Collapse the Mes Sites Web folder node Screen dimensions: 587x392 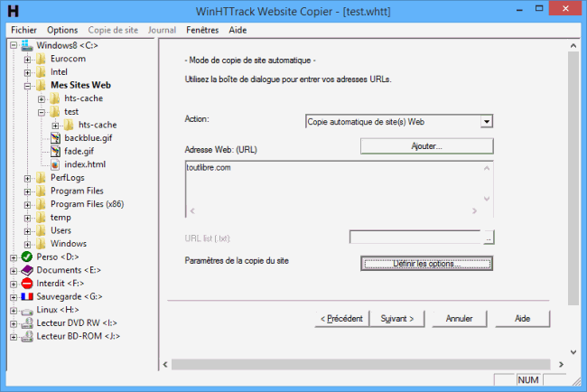pyautogui.click(x=27, y=86)
